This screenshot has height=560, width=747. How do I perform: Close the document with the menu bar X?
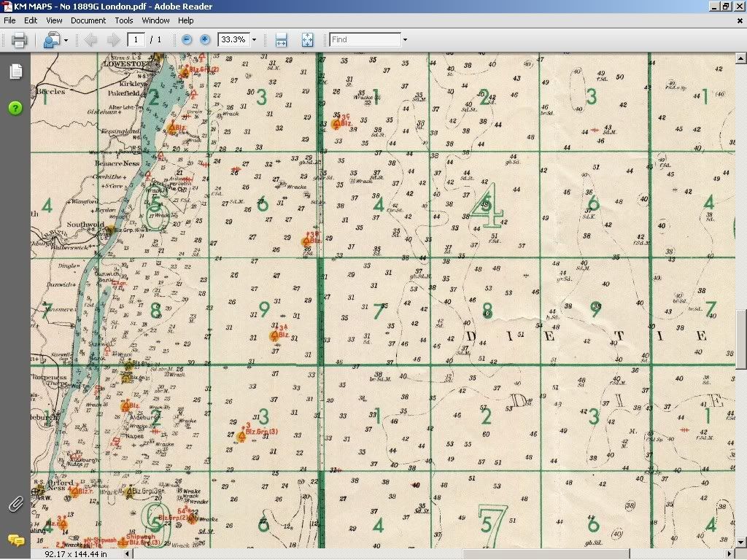[740, 21]
